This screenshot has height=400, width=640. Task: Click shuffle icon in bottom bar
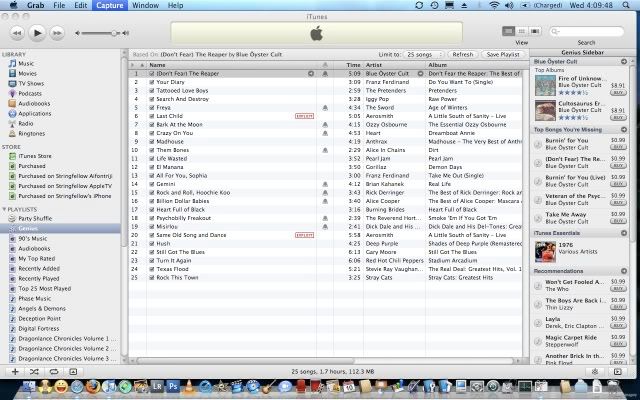(36, 371)
